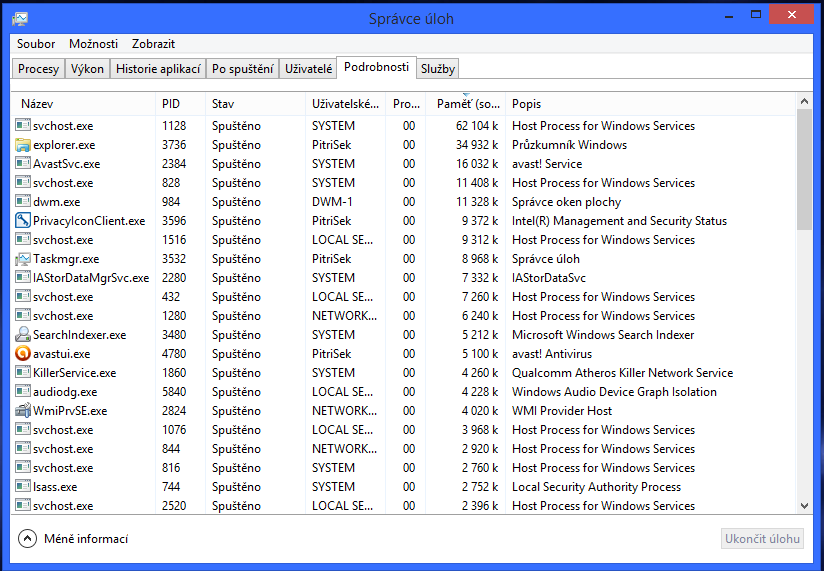This screenshot has height=571, width=824.
Task: Sort by the Stav column header
Action: 255,103
